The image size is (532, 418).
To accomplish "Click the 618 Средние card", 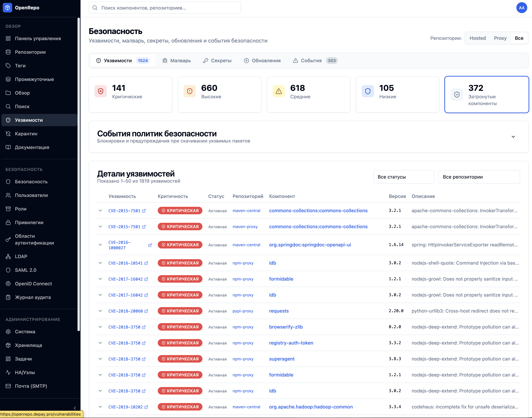I will point(308,94).
